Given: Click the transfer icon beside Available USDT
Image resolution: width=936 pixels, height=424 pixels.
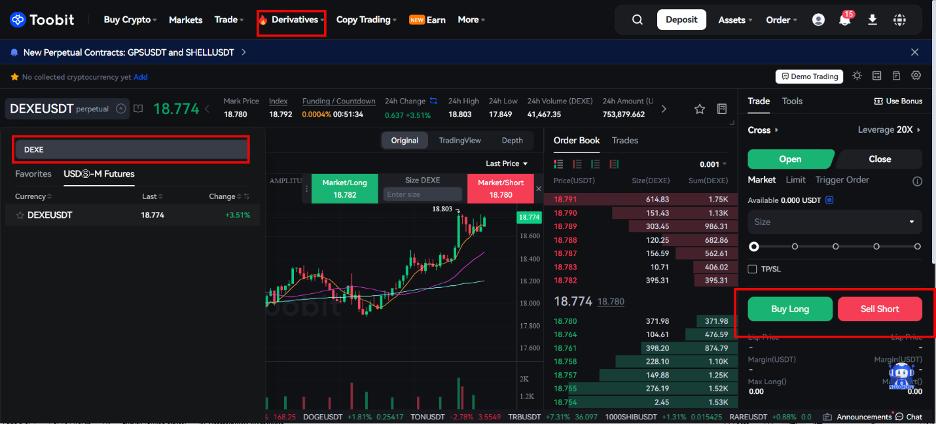Looking at the screenshot, I should (x=830, y=200).
